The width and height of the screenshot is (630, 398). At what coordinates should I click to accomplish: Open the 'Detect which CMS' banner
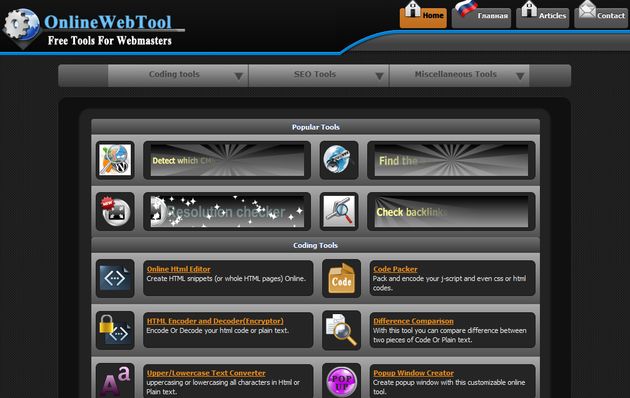pos(227,160)
